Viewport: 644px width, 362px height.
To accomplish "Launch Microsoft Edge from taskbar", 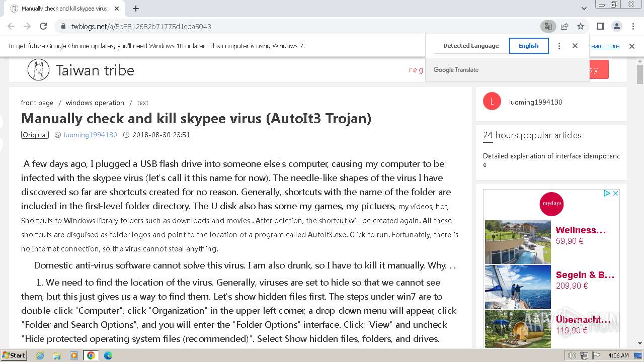I will click(x=108, y=355).
